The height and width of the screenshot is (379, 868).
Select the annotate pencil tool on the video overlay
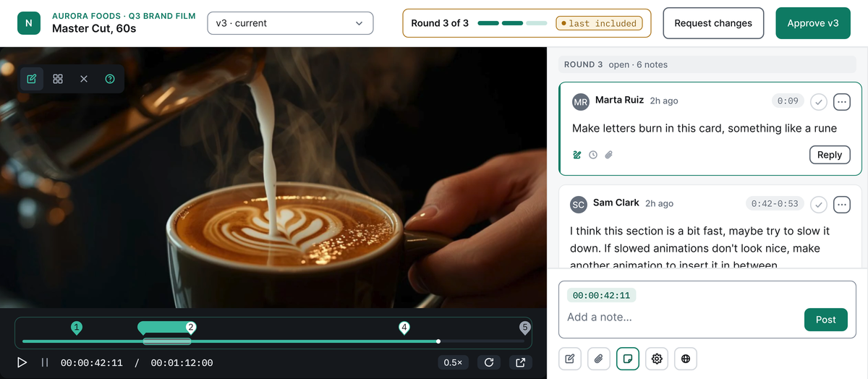pyautogui.click(x=32, y=79)
